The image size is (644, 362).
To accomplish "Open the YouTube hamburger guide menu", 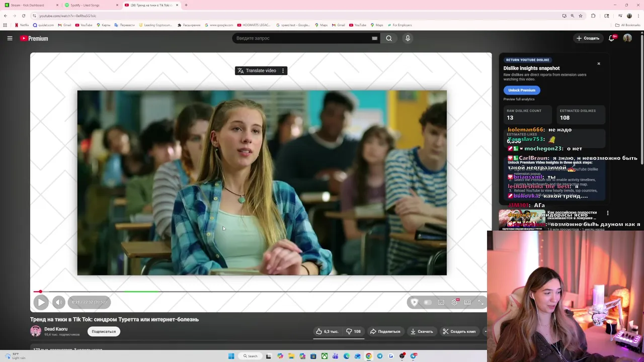I will click(10, 38).
